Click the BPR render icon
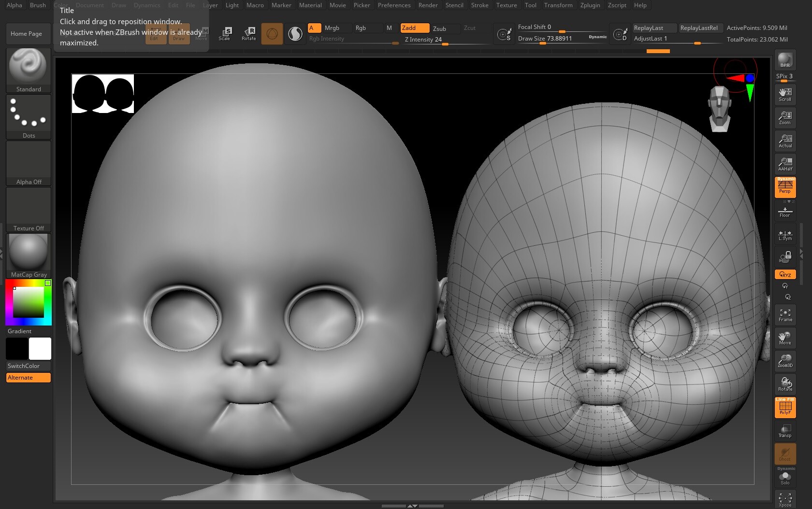The width and height of the screenshot is (812, 509). coord(785,60)
